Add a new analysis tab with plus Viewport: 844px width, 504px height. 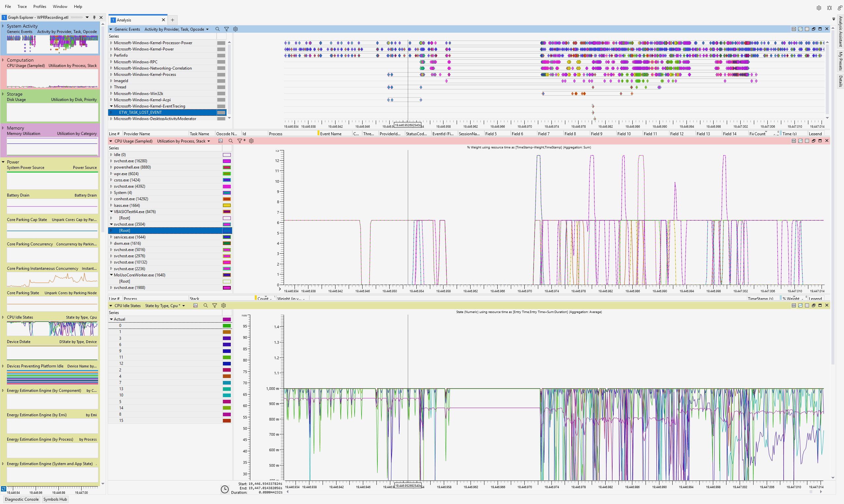coord(173,20)
